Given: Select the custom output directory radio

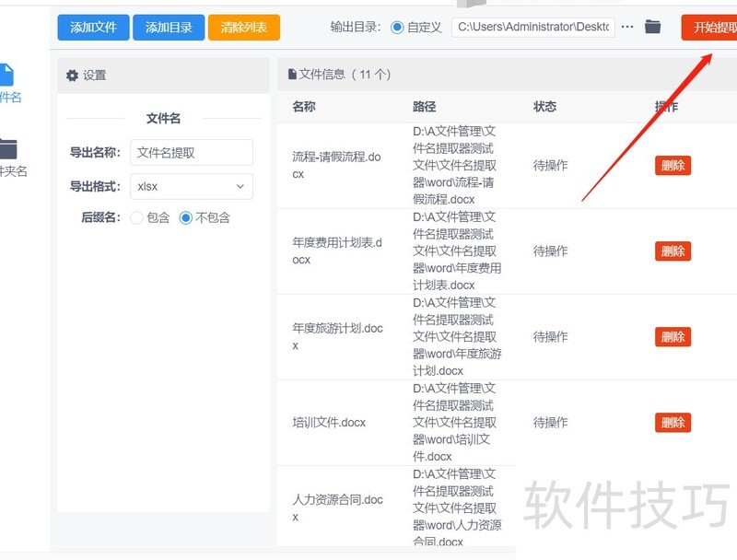Looking at the screenshot, I should (x=397, y=28).
